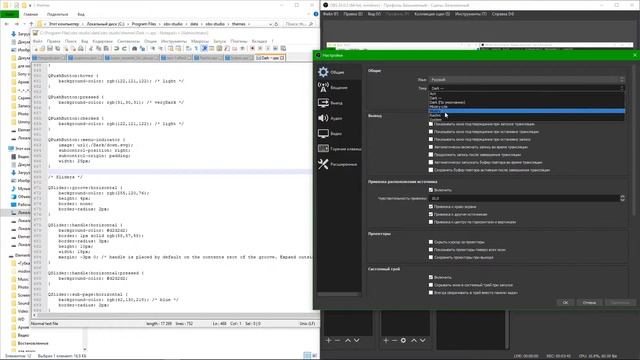Toggle snap sources to edge of screen checkbox
Viewport: 640px width, 360px height.
coord(431,207)
